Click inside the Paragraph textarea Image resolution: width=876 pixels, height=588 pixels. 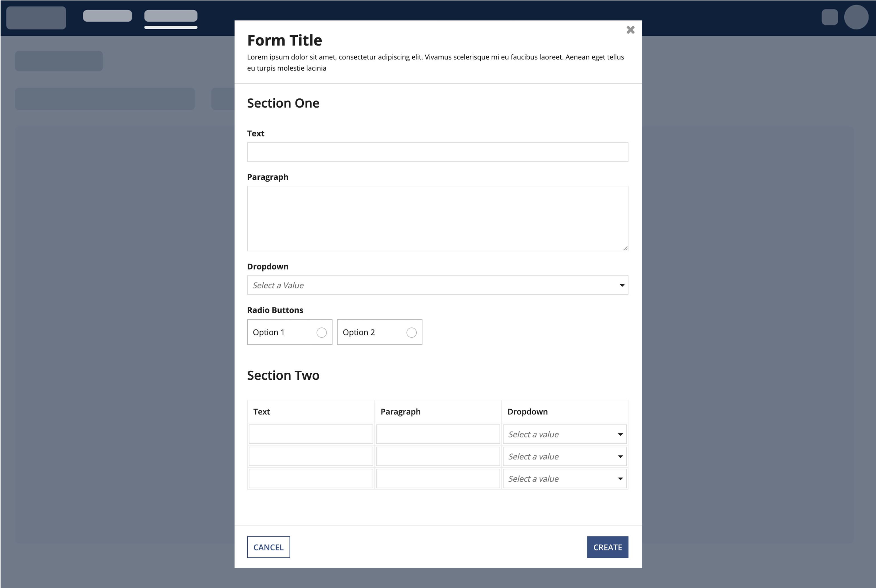437,218
